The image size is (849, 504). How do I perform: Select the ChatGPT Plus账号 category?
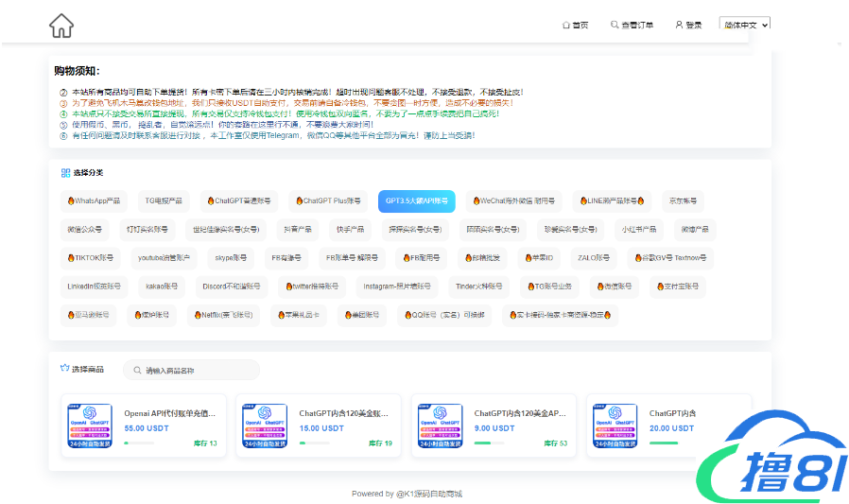(x=328, y=201)
